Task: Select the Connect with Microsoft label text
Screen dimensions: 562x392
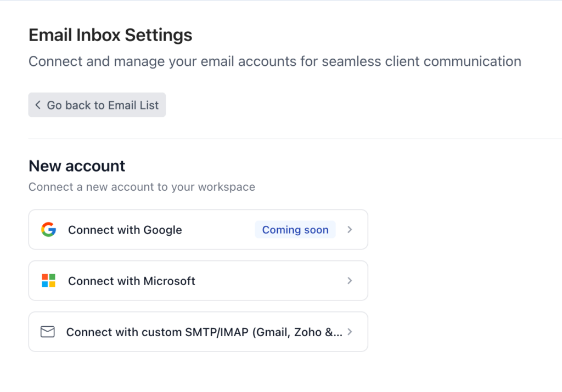Action: point(131,281)
